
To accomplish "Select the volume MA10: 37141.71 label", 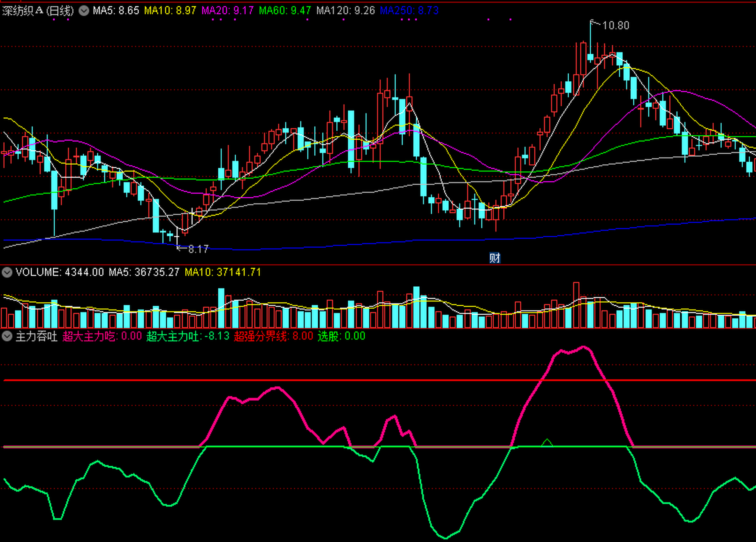I will (223, 272).
